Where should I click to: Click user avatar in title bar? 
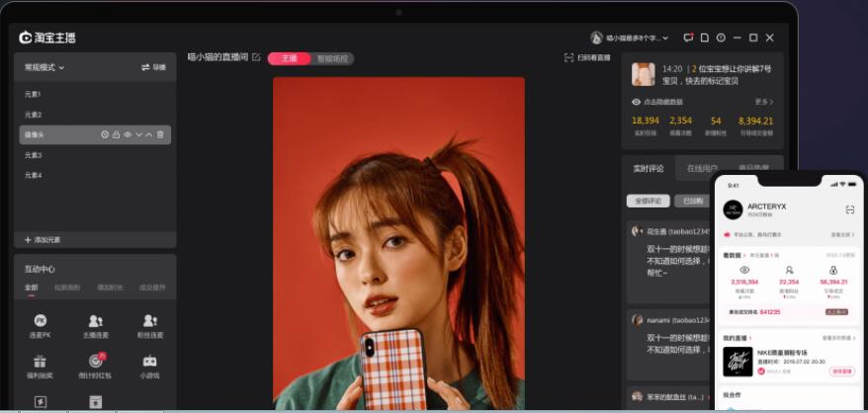[596, 38]
